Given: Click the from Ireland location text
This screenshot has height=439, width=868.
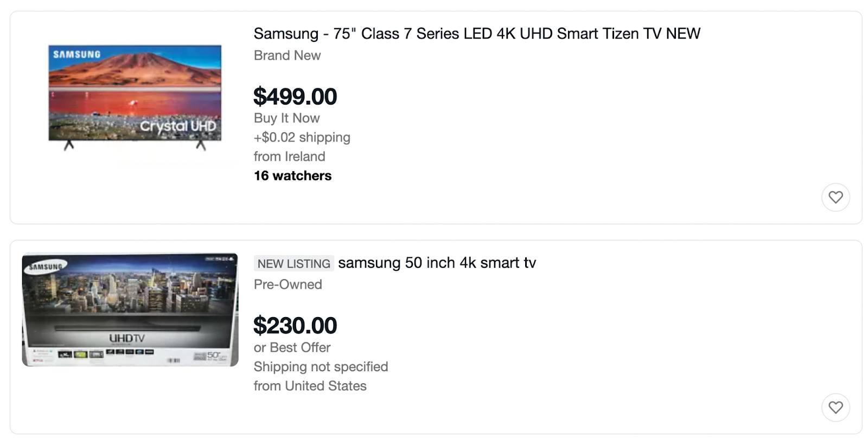Looking at the screenshot, I should click(289, 157).
